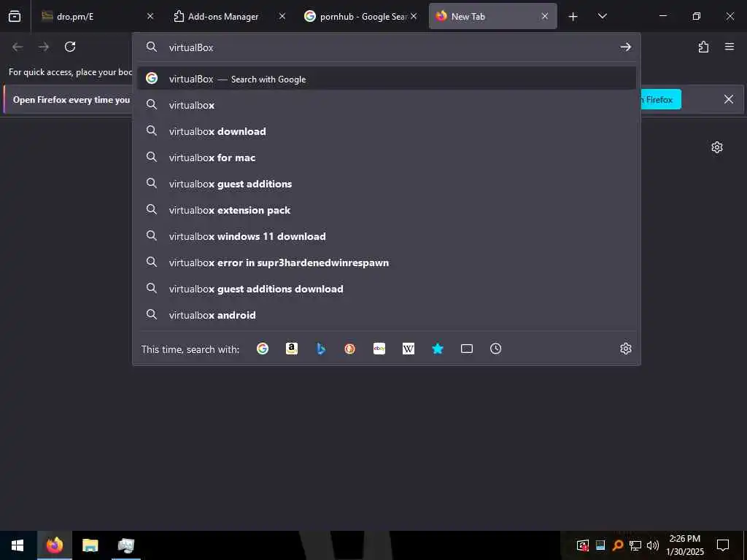Image resolution: width=747 pixels, height=560 pixels.
Task: Open File Explorer from taskbar
Action: tap(90, 545)
